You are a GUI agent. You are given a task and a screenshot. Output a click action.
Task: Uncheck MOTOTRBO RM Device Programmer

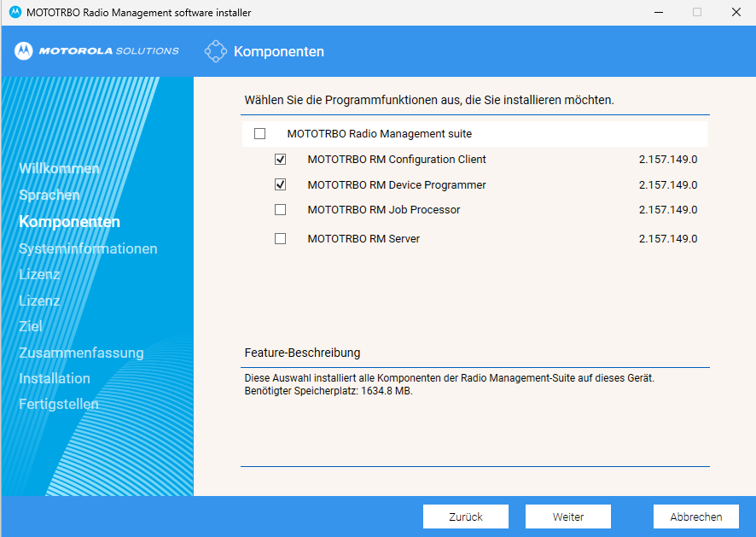tap(280, 184)
